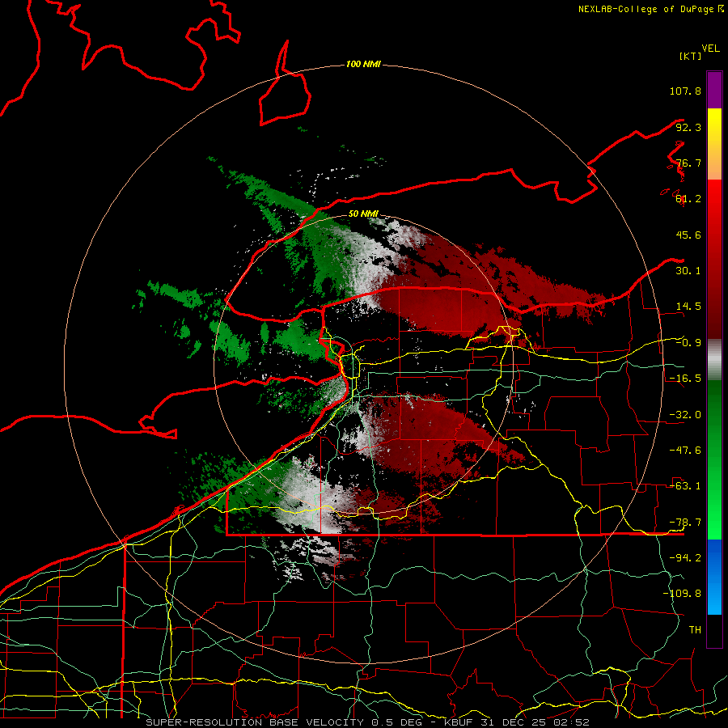Click the -63.1 legend value
Viewport: 728px width, 728px height.
point(685,486)
